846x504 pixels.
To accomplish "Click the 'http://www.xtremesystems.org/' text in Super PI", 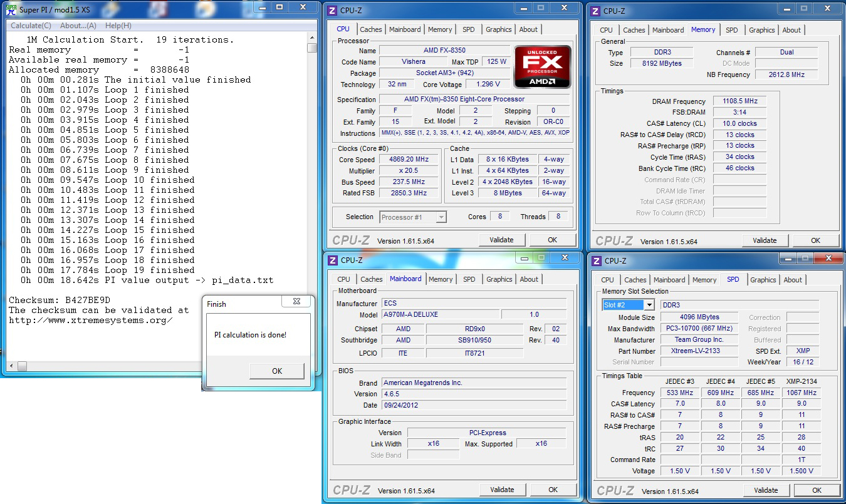I will (x=90, y=320).
